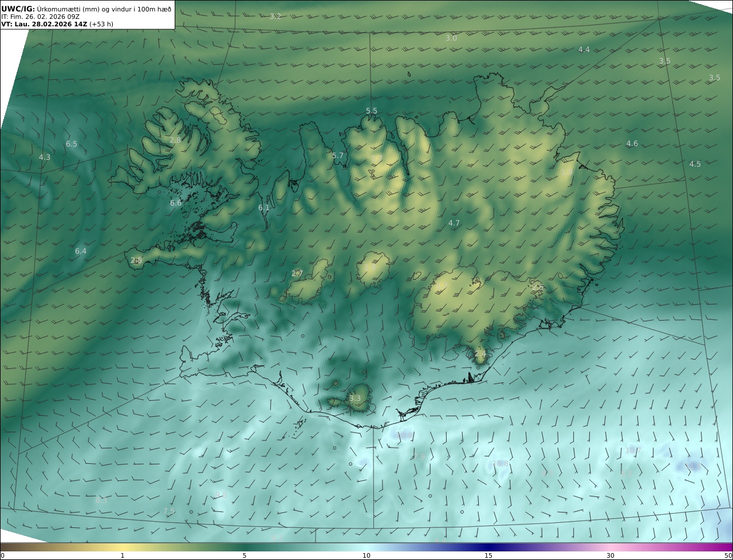Image resolution: width=733 pixels, height=560 pixels.
Task: Click the colorbar tick label 50
Action: pyautogui.click(x=728, y=555)
